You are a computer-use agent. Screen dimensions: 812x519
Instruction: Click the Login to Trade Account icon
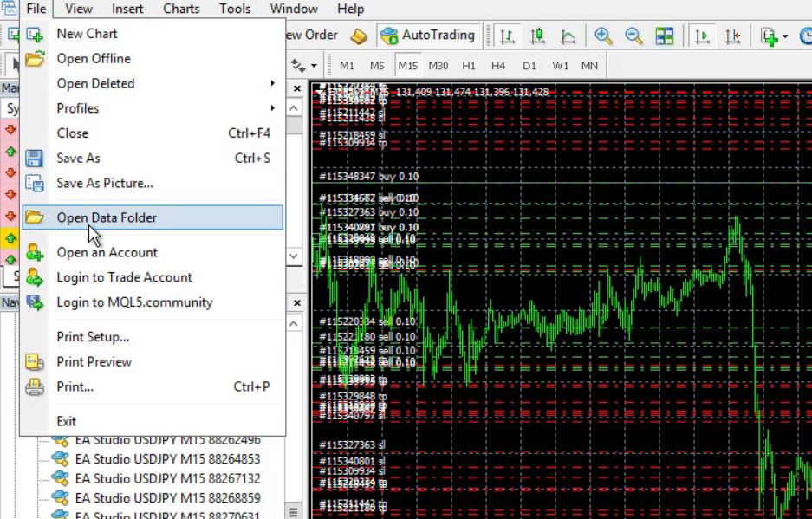click(35, 277)
